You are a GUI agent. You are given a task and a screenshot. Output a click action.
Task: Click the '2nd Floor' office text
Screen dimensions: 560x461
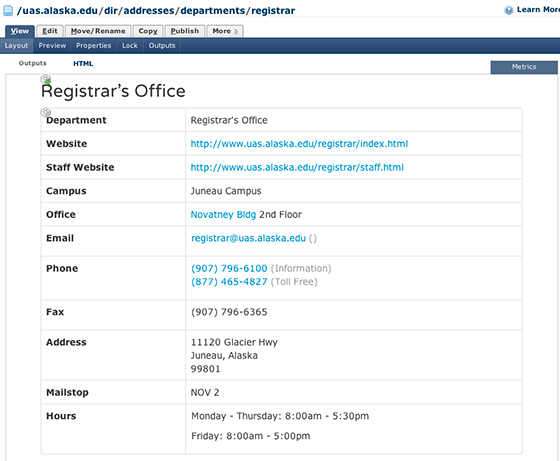point(280,215)
